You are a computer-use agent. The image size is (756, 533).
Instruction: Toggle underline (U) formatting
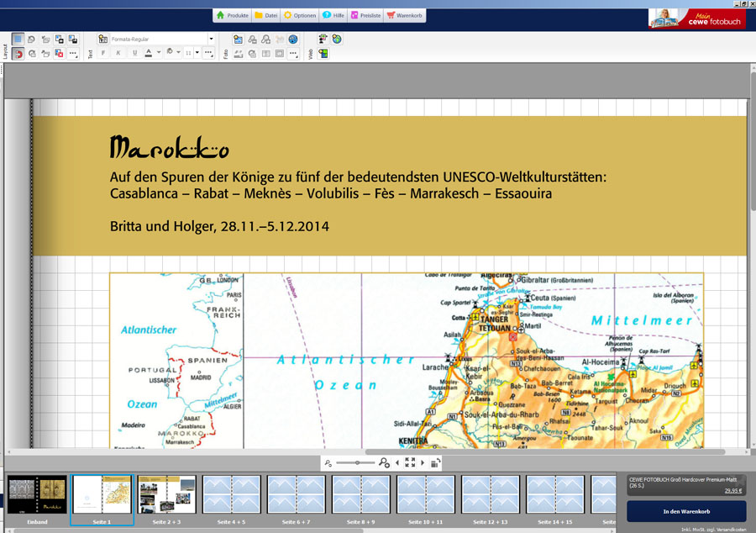tap(134, 53)
